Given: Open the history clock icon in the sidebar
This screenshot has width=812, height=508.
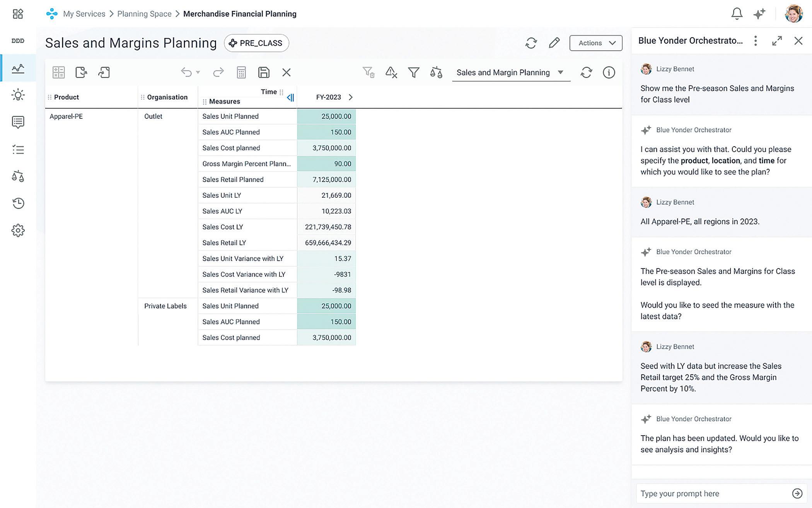Looking at the screenshot, I should point(18,203).
